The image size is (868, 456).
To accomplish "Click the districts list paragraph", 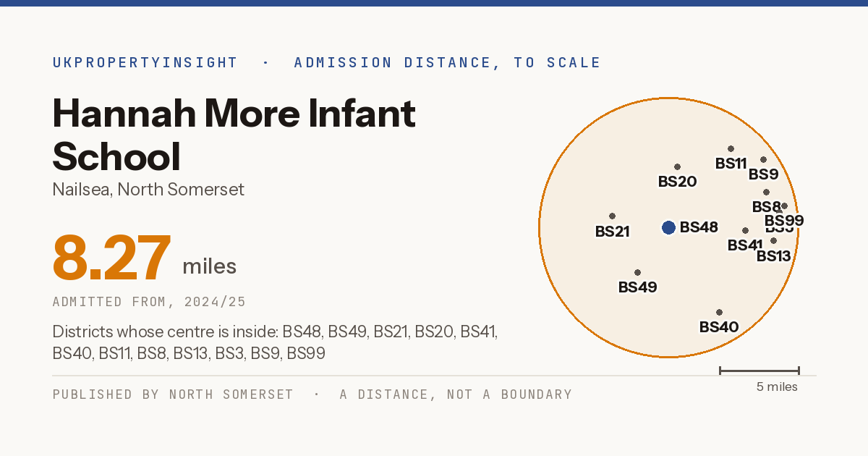I will (x=275, y=343).
